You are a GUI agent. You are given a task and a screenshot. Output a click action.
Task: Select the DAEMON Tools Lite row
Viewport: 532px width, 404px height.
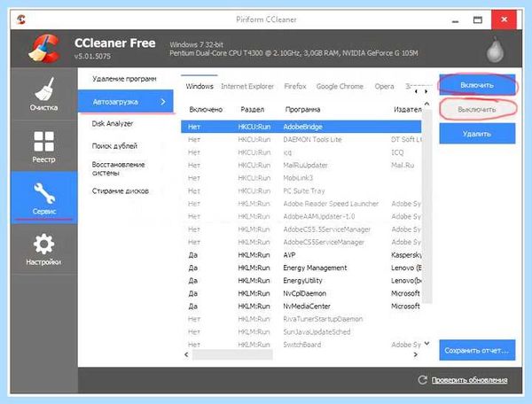point(301,140)
